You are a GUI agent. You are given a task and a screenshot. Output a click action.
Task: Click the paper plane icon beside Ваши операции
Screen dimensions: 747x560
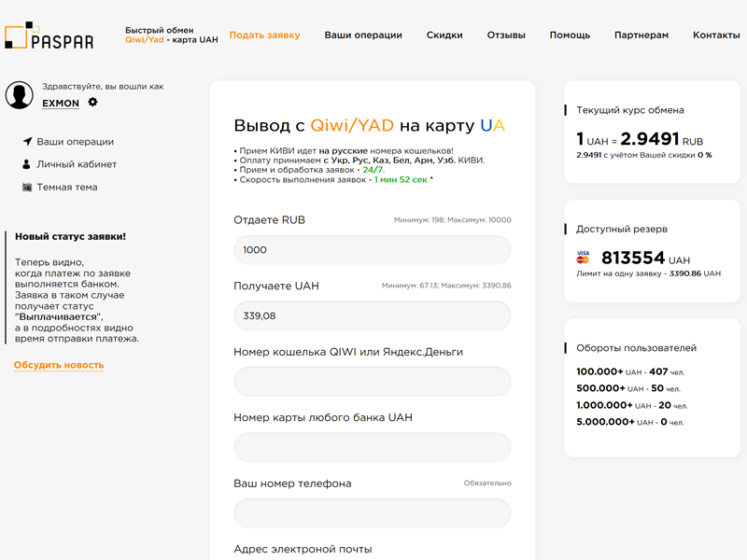[28, 142]
